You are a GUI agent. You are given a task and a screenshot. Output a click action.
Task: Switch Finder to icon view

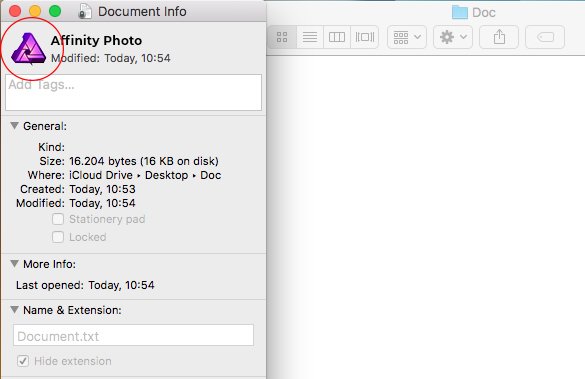(282, 37)
